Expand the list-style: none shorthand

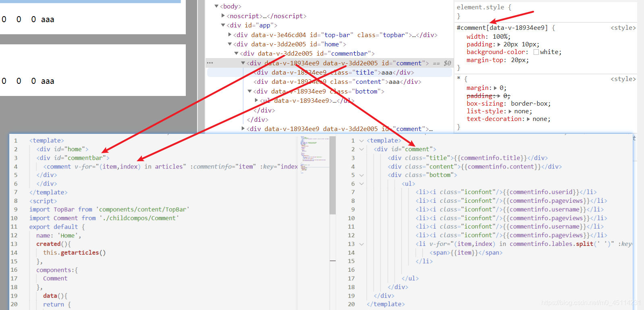click(510, 111)
